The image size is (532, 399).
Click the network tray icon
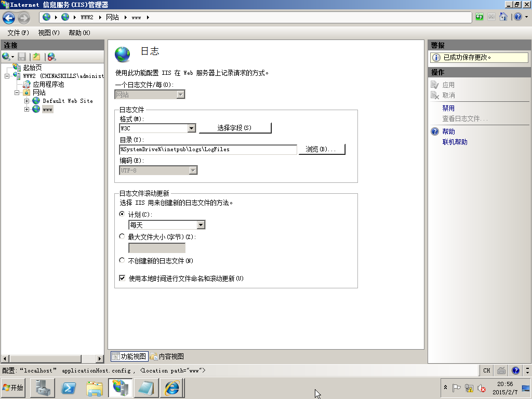(x=469, y=388)
